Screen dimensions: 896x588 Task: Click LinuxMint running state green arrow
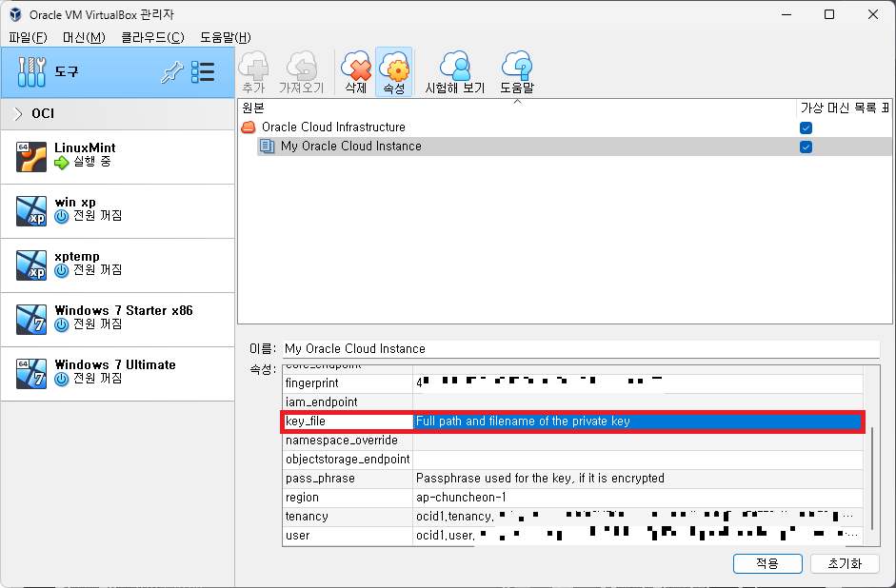tap(61, 163)
